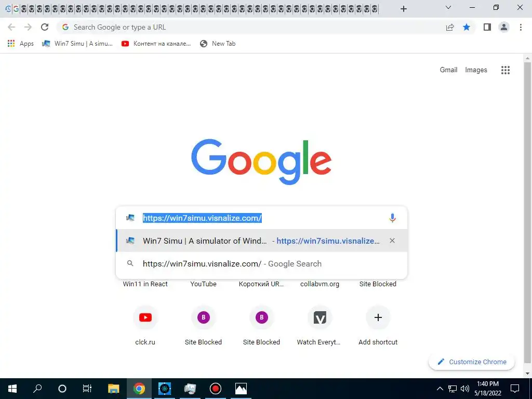Open File Explorer from taskbar
532x399 pixels.
click(114, 389)
